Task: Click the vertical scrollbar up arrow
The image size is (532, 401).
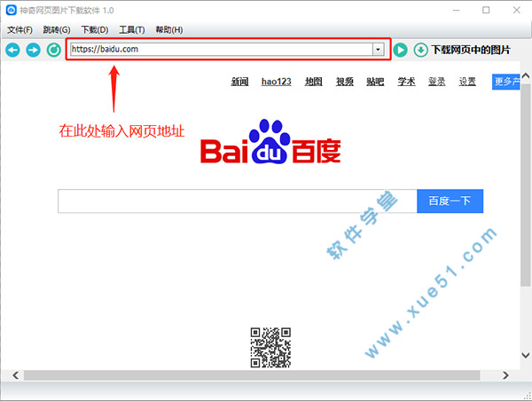Action: click(526, 76)
